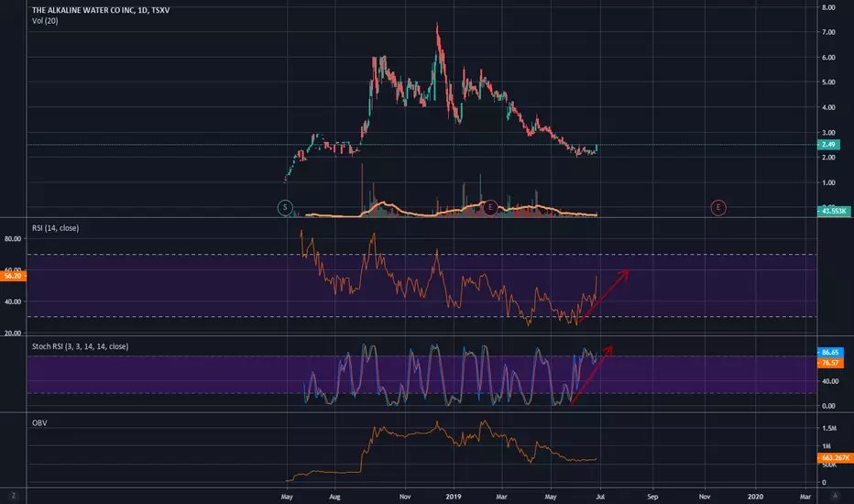Click the 2.49 current price label
Image resolution: width=854 pixels, height=504 pixels.
(828, 145)
